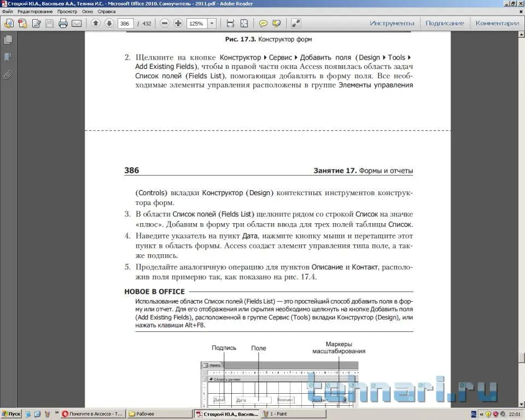Click the red shield tray icon
This screenshot has width=525, height=420.
click(495, 415)
